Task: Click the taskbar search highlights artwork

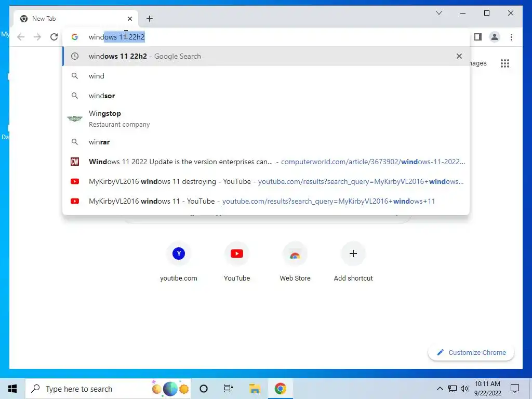Action: pos(170,389)
